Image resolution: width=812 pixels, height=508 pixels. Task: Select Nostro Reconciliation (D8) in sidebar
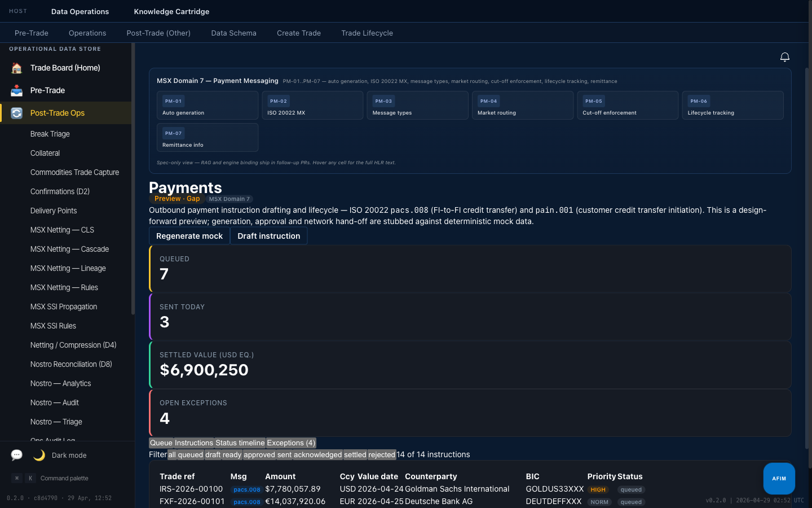[71, 364]
